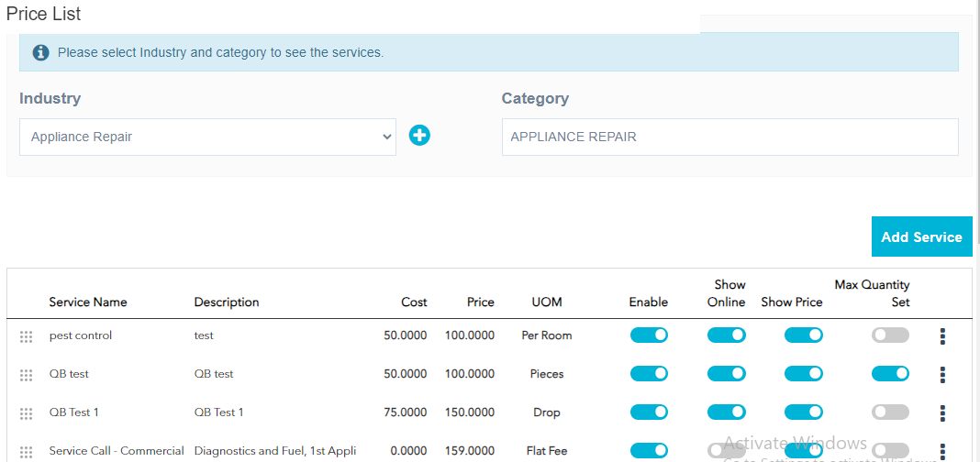Click the Add Service button

[x=922, y=236]
